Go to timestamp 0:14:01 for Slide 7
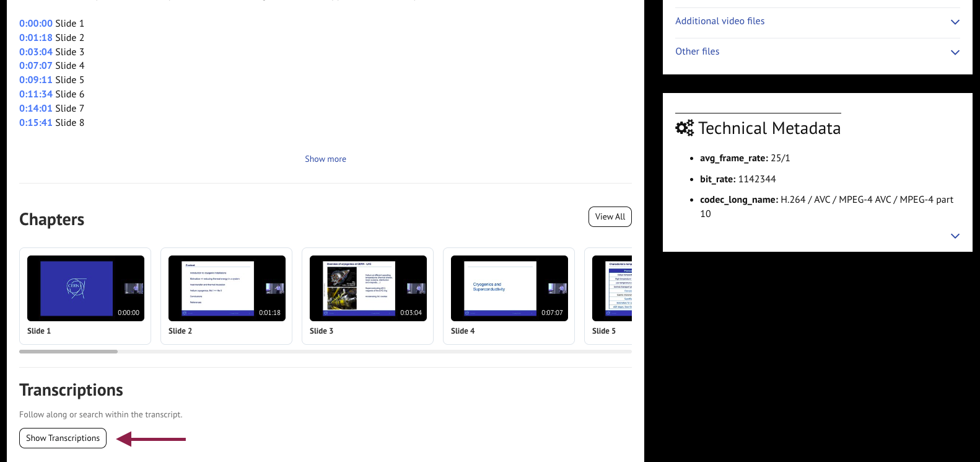Screen dimensions: 980x462 pyautogui.click(x=36, y=109)
